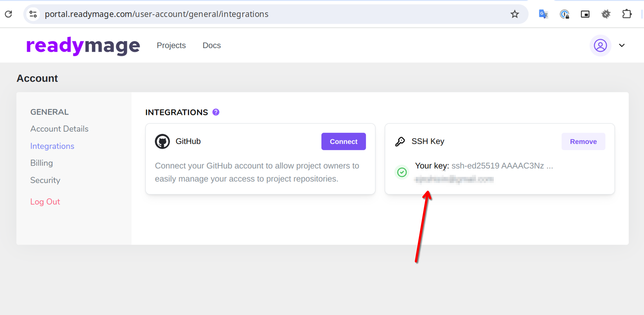Image resolution: width=644 pixels, height=315 pixels.
Task: Expand the account menu chevron
Action: 622,45
